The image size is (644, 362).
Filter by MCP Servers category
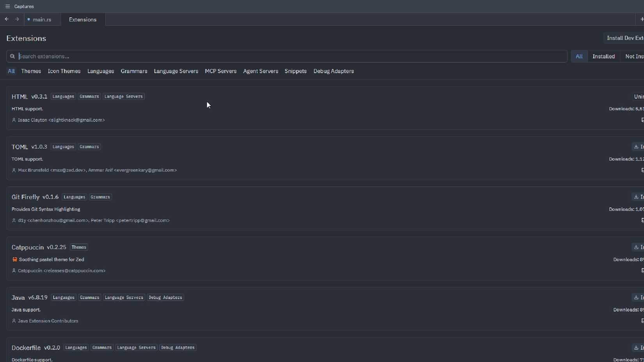point(221,71)
